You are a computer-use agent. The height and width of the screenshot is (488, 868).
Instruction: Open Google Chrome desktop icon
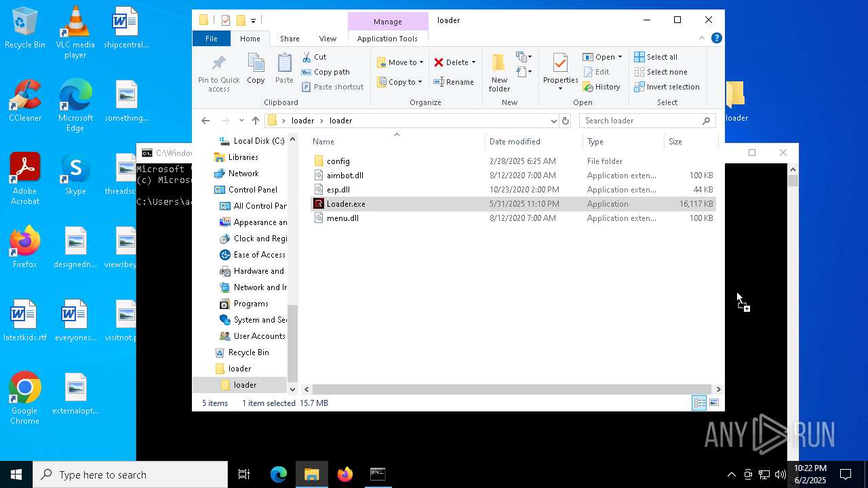pyautogui.click(x=25, y=399)
